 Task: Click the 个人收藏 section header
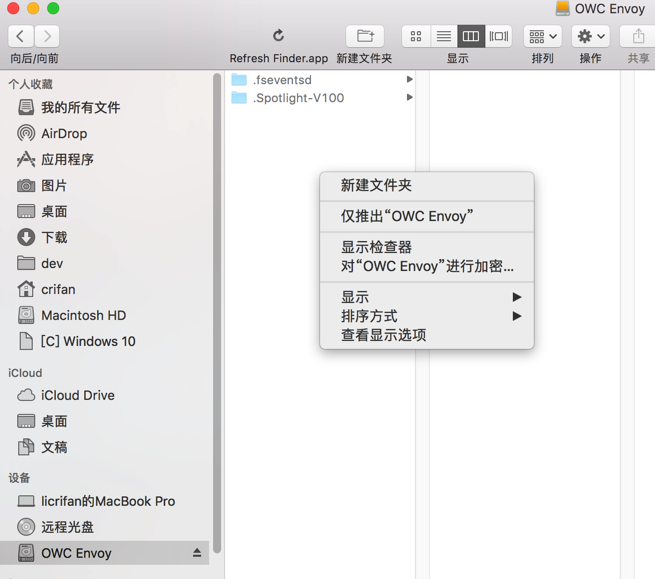pyautogui.click(x=30, y=84)
